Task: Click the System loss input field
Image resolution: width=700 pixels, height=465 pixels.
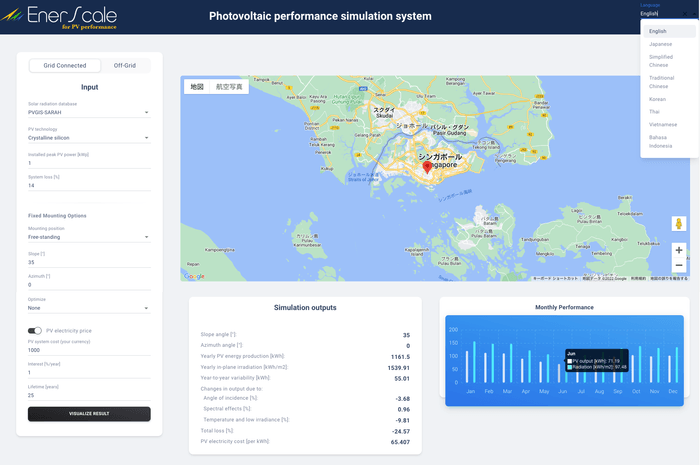Action: pos(89,185)
